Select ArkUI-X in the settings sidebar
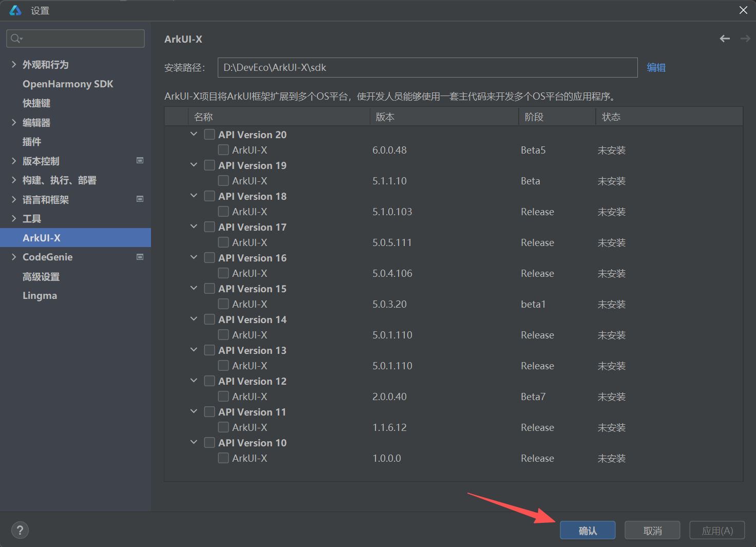Viewport: 756px width, 547px height. point(75,238)
